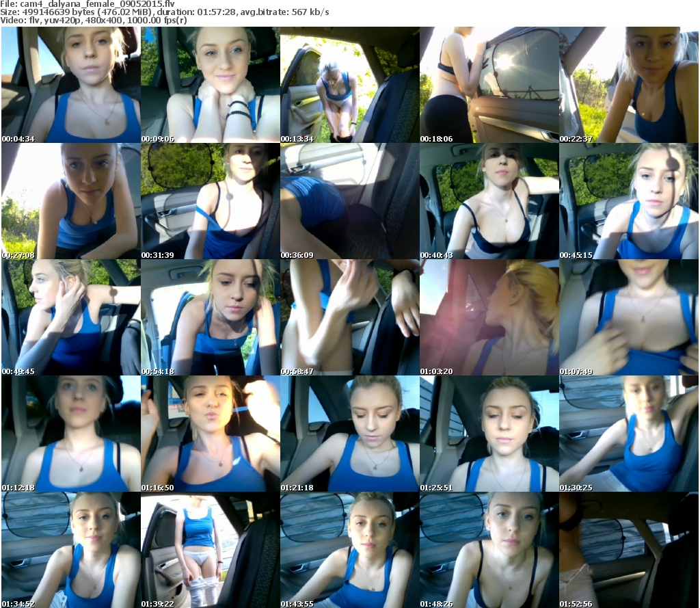This screenshot has width=700, height=608.
Task: Open the frame at 00:09:06
Action: tap(211, 85)
